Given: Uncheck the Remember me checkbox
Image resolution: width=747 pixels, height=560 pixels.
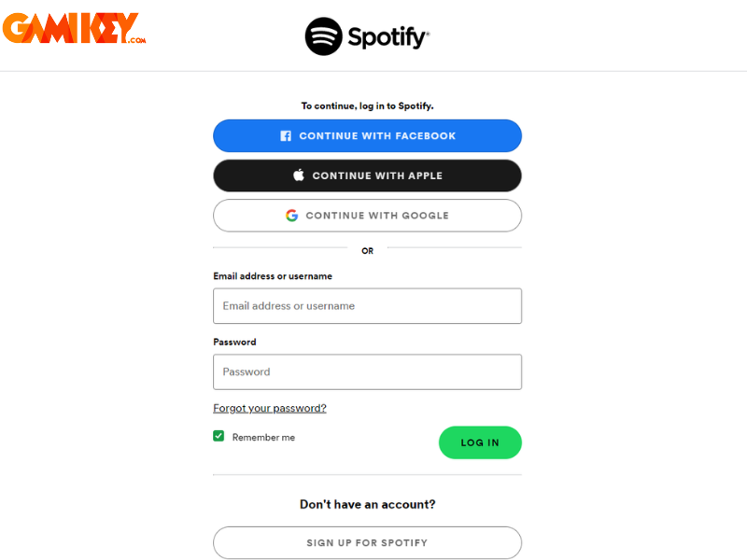Looking at the screenshot, I should 218,436.
